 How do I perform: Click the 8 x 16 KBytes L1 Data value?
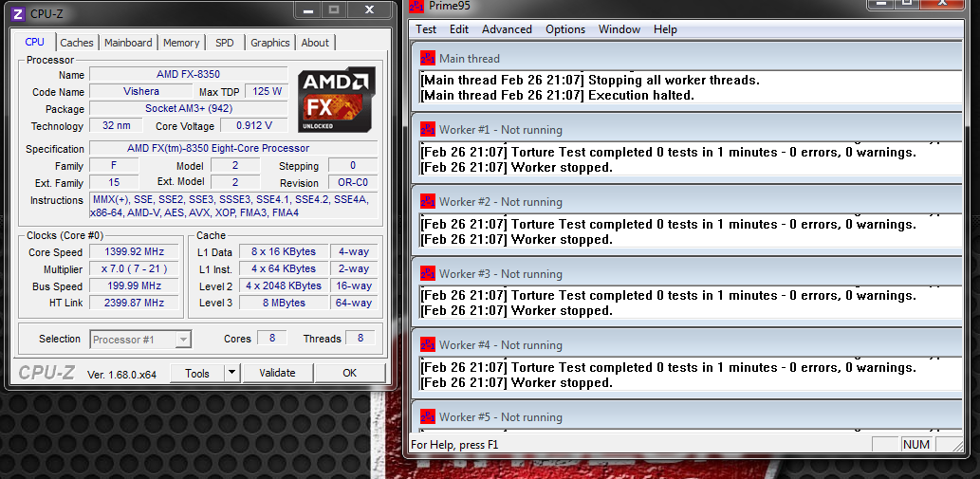tap(284, 251)
